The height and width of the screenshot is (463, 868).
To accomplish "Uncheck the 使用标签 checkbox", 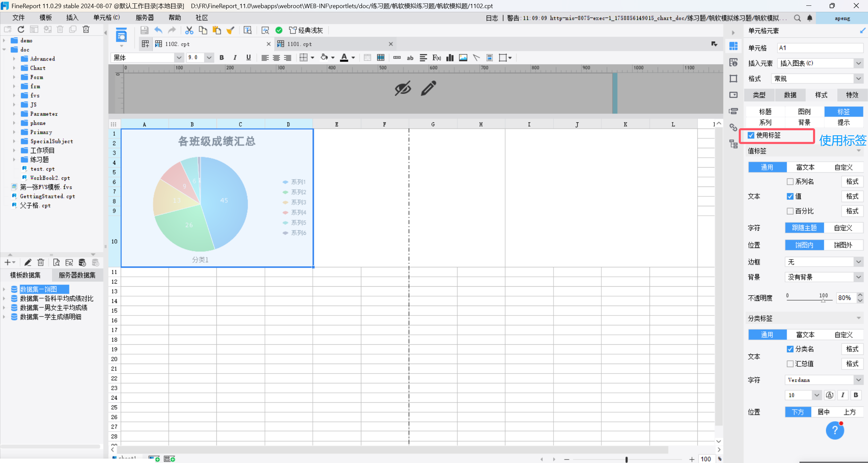I will [x=751, y=135].
